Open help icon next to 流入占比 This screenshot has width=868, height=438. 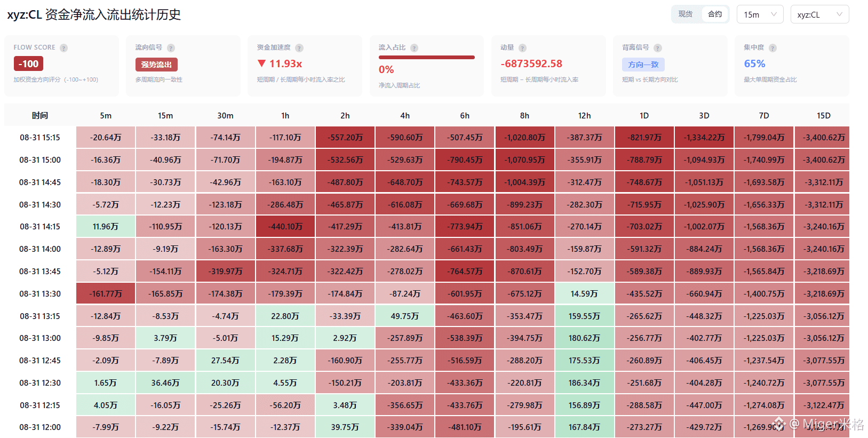[x=414, y=48]
